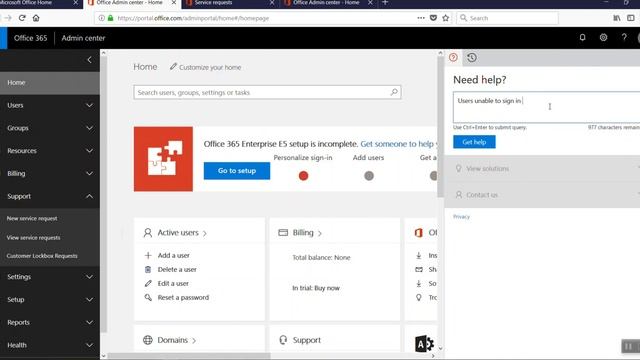Click the sidebar scroll down arrow
640x360 pixels.
(103, 356)
